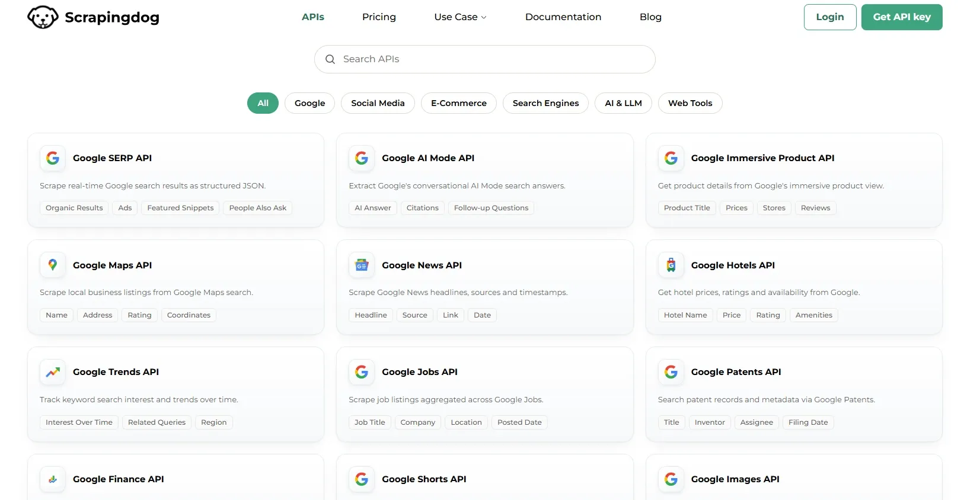Open the Google Images API icon
The width and height of the screenshot is (980, 500).
[x=671, y=479]
